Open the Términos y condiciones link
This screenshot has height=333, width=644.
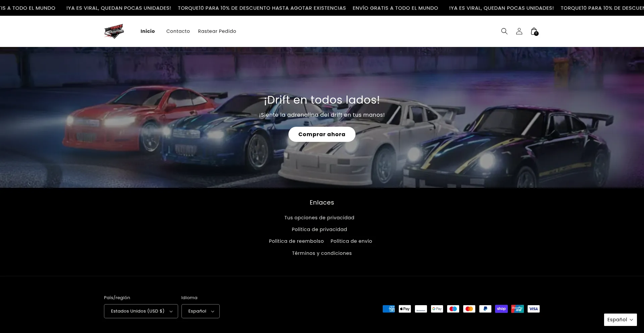coord(322,253)
